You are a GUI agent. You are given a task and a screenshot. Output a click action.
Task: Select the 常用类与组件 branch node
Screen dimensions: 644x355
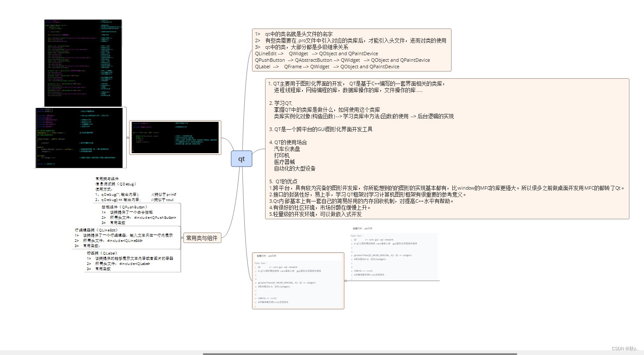coord(202,238)
